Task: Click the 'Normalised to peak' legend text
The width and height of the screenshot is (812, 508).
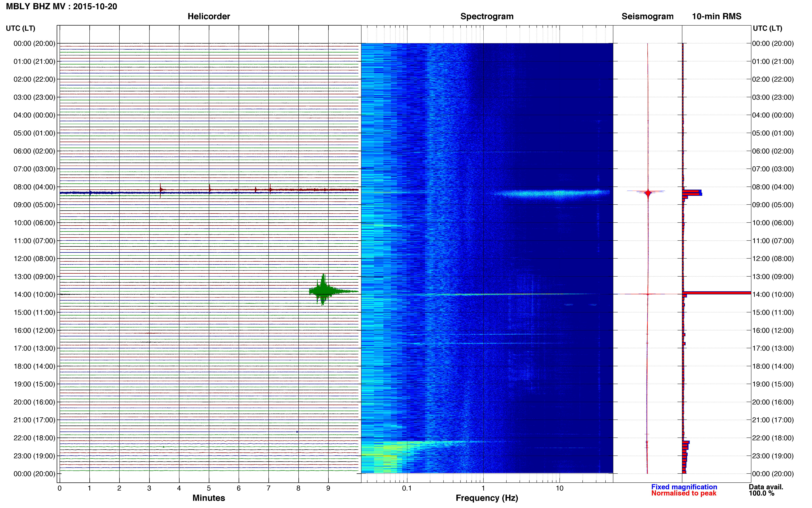Action: 684,493
